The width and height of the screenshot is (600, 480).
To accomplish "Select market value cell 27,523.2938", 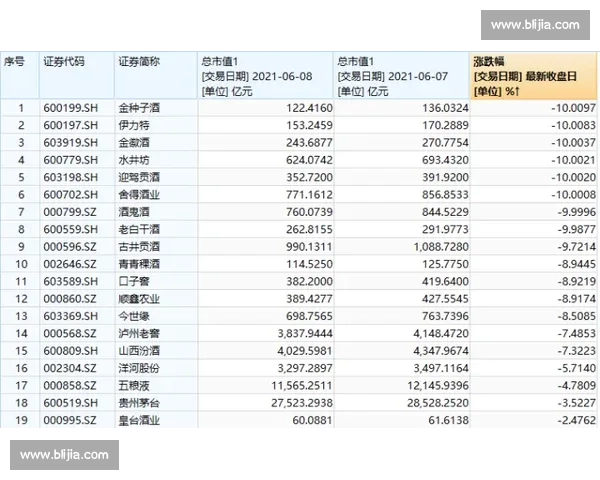I will 302,403.
